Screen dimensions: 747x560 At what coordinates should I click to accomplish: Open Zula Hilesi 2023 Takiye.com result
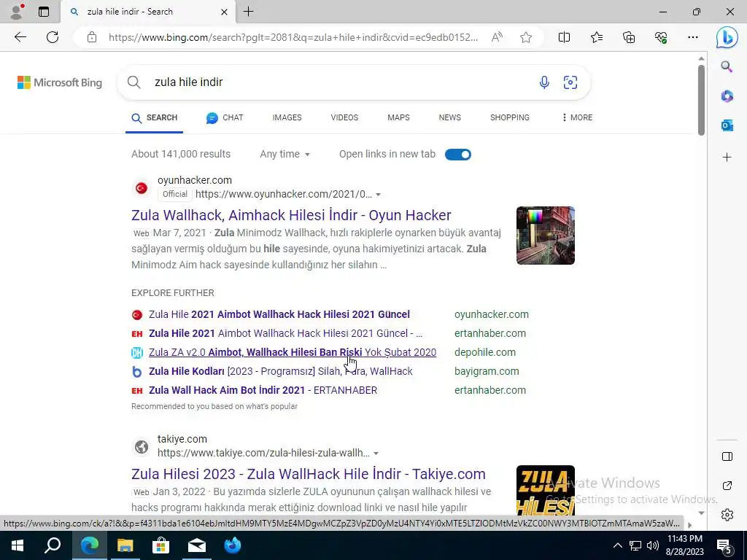(x=309, y=474)
